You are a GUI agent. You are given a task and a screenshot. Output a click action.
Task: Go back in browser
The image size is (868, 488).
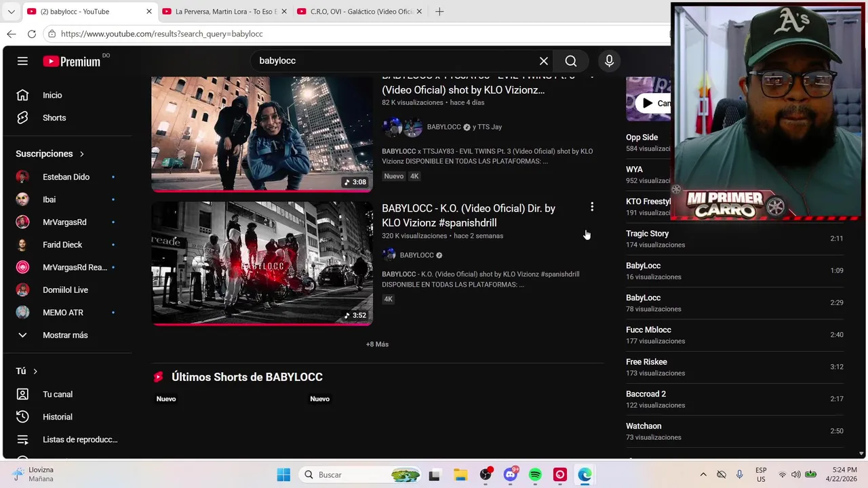click(12, 34)
